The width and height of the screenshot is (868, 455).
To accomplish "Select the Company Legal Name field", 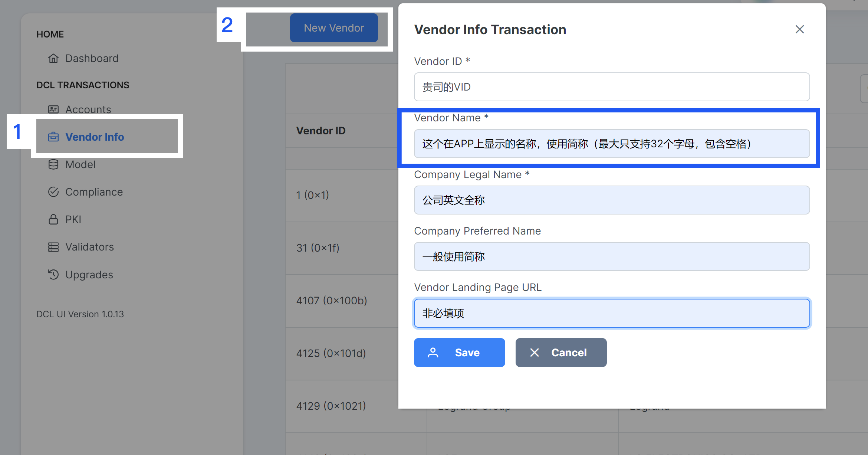I will (x=611, y=200).
